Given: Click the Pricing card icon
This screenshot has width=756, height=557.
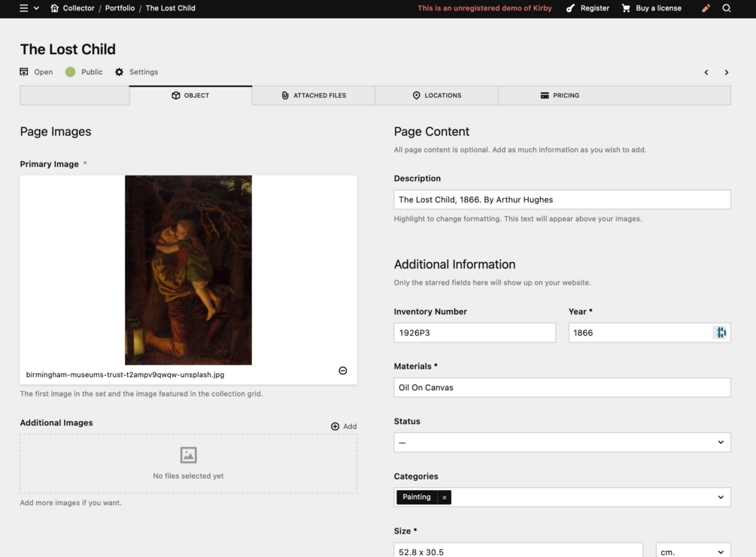Looking at the screenshot, I should (545, 96).
